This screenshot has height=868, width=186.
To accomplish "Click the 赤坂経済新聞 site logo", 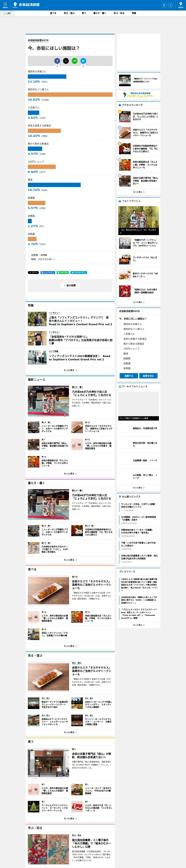I will click(x=26, y=5).
